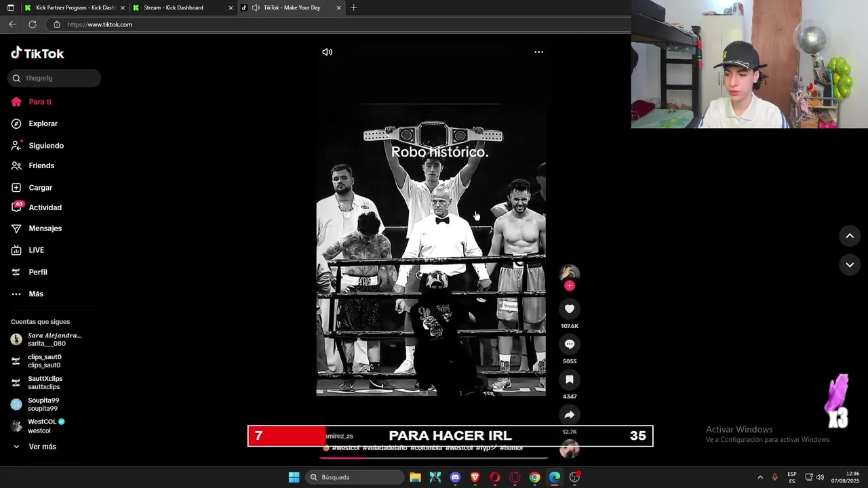
Task: Open the sound music disc thumbnail
Action: tap(570, 449)
